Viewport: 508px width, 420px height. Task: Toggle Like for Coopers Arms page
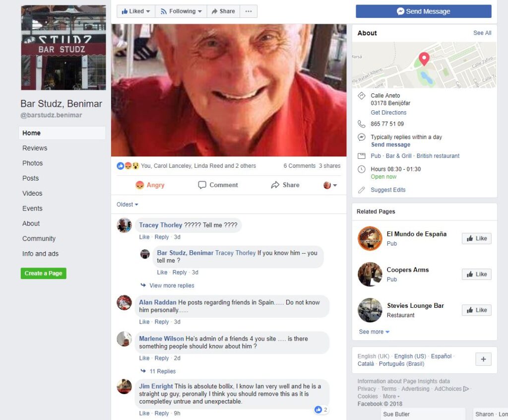[477, 274]
